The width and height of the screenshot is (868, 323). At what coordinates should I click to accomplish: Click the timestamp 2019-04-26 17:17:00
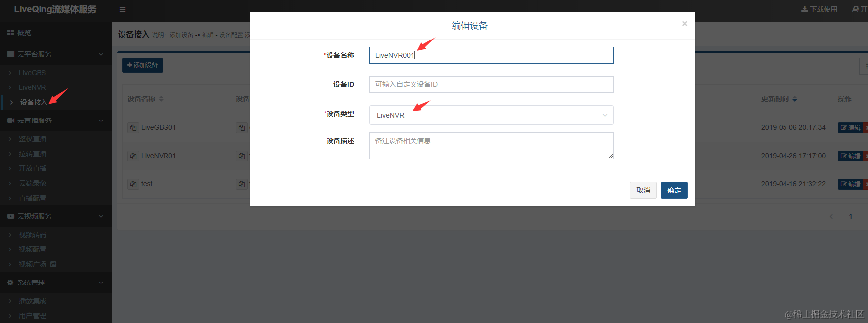(x=793, y=156)
